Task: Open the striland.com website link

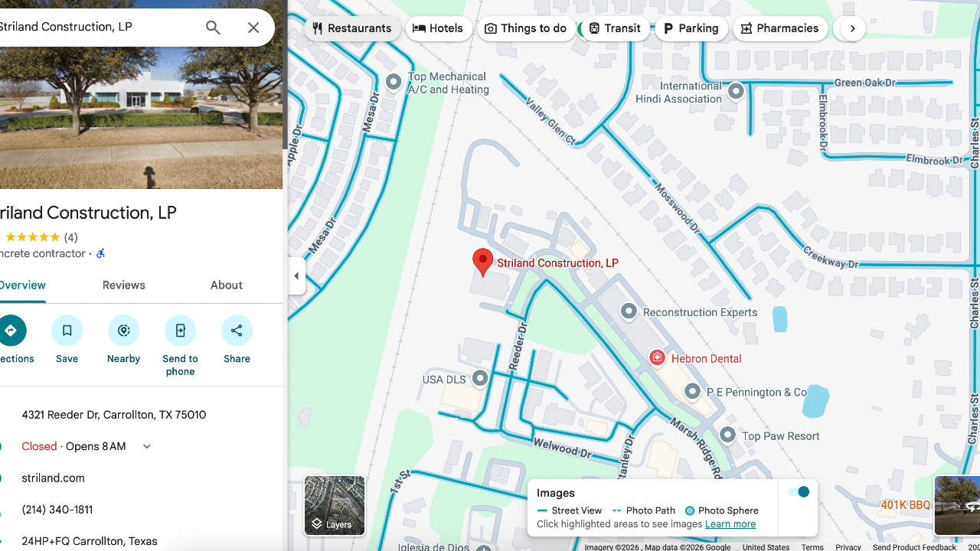Action: (54, 478)
